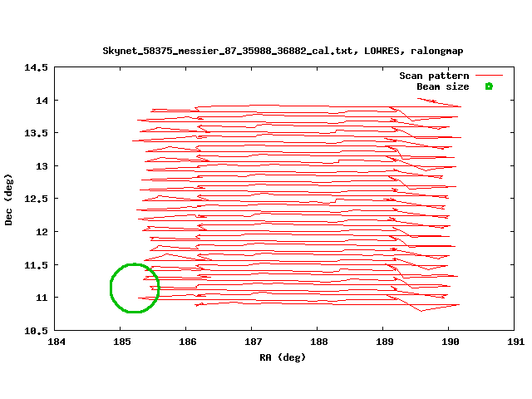
Task: Click the 13 Dec axis tick label
Action: click(x=42, y=166)
